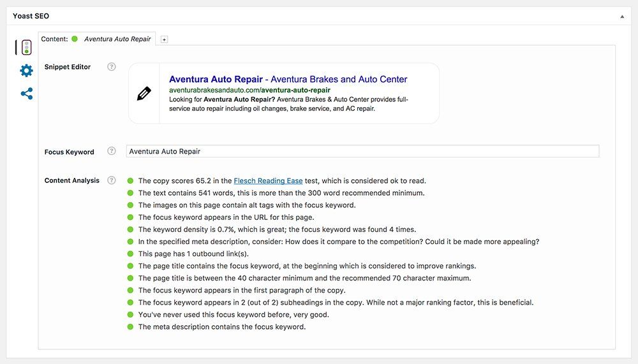Open the advanced settings gear tab

click(26, 70)
